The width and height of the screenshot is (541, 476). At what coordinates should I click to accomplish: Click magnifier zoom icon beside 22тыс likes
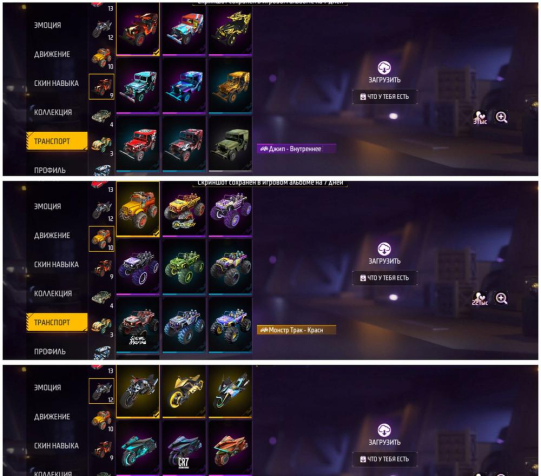coord(501,298)
